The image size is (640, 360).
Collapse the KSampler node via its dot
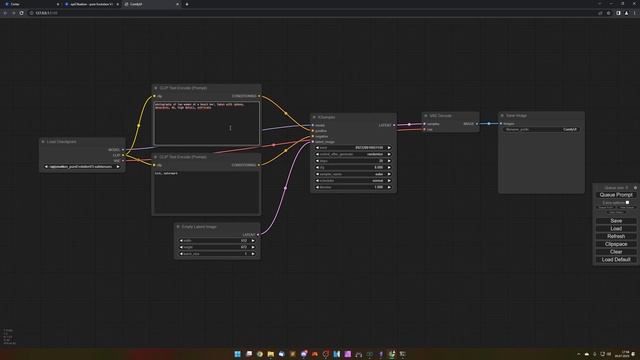(x=314, y=117)
